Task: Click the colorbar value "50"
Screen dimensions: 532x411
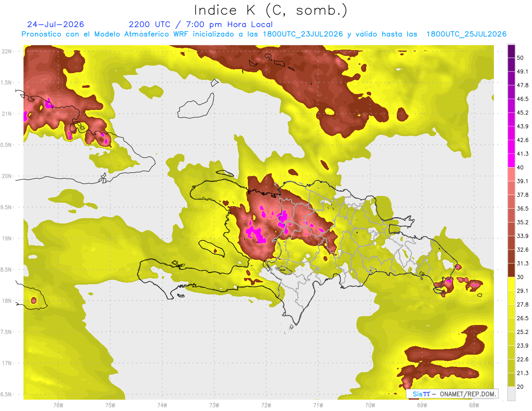Action: [x=520, y=58]
